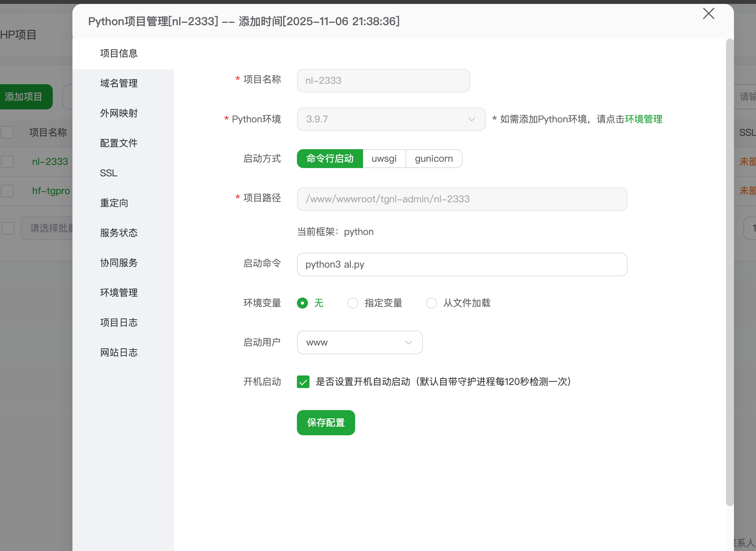Open the 服务状态 panel
The width and height of the screenshot is (756, 551).
point(119,233)
